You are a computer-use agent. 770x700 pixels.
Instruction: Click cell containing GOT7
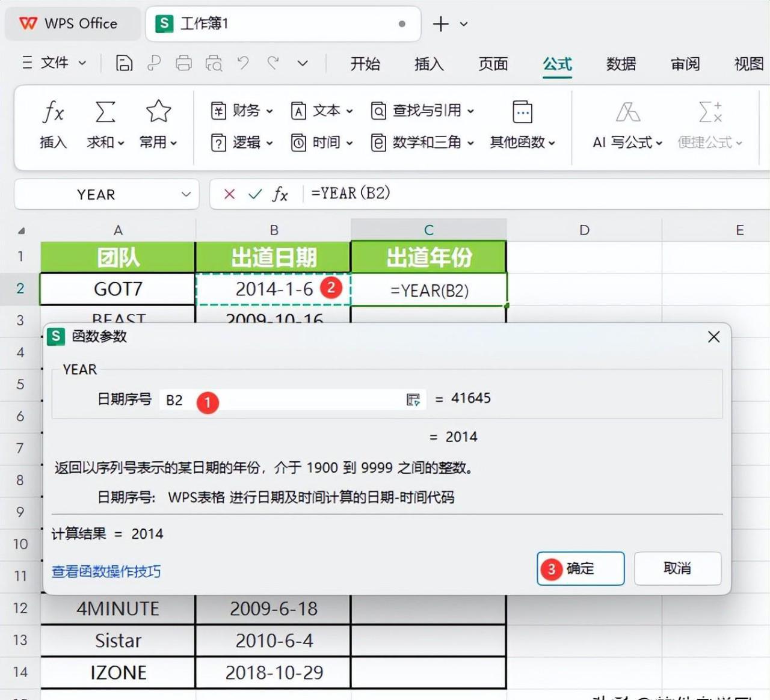pyautogui.click(x=118, y=289)
